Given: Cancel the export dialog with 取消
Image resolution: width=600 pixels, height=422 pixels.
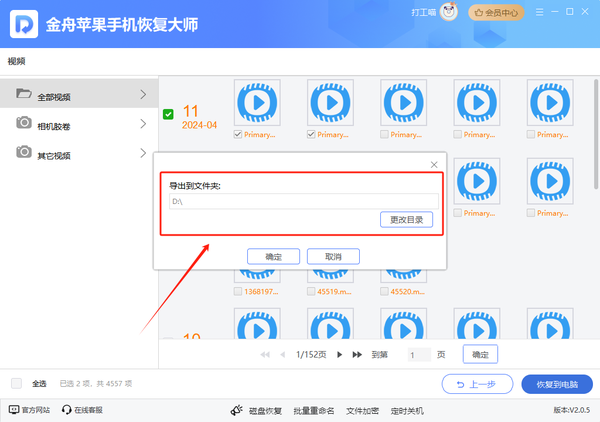Looking at the screenshot, I should pyautogui.click(x=333, y=256).
